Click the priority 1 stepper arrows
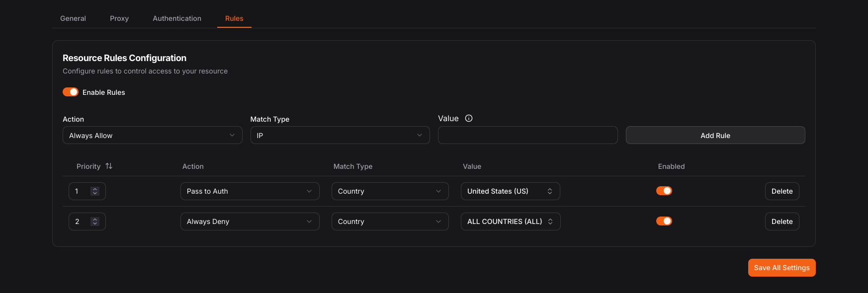This screenshot has height=293, width=868. point(95,191)
